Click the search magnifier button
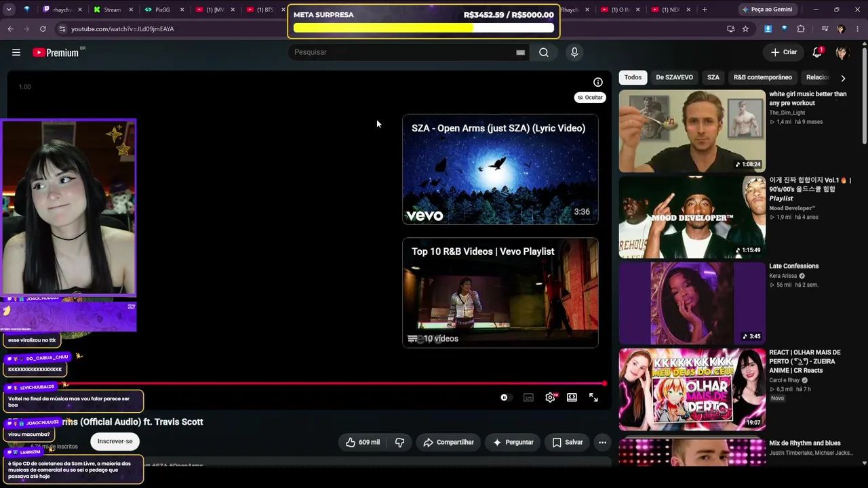 click(x=544, y=52)
